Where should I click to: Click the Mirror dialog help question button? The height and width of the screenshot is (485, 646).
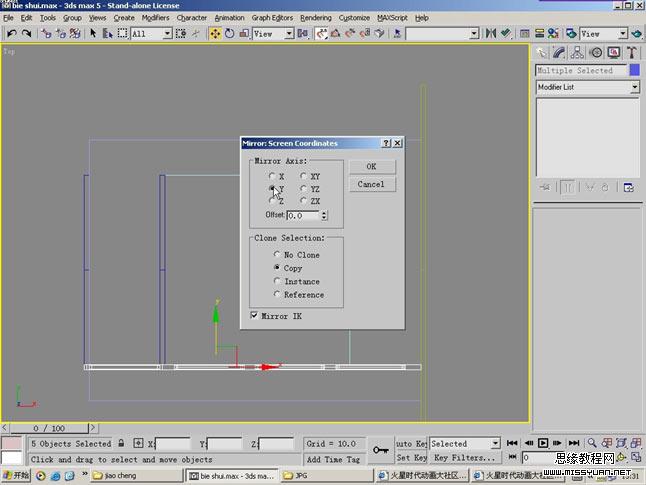point(386,143)
